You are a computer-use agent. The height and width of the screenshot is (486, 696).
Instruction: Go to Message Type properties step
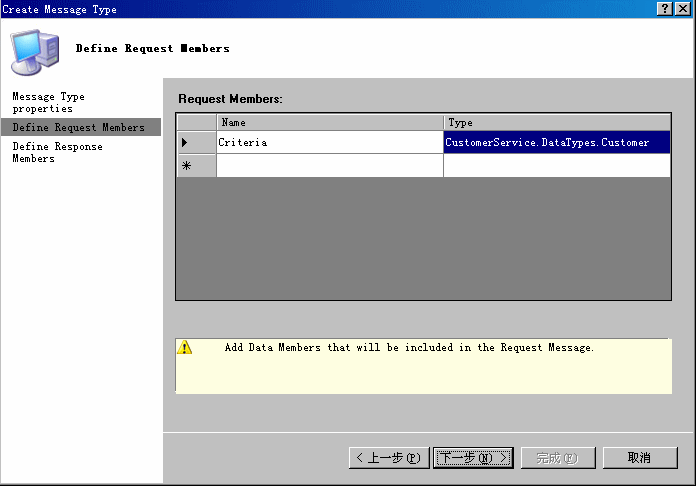coord(48,102)
